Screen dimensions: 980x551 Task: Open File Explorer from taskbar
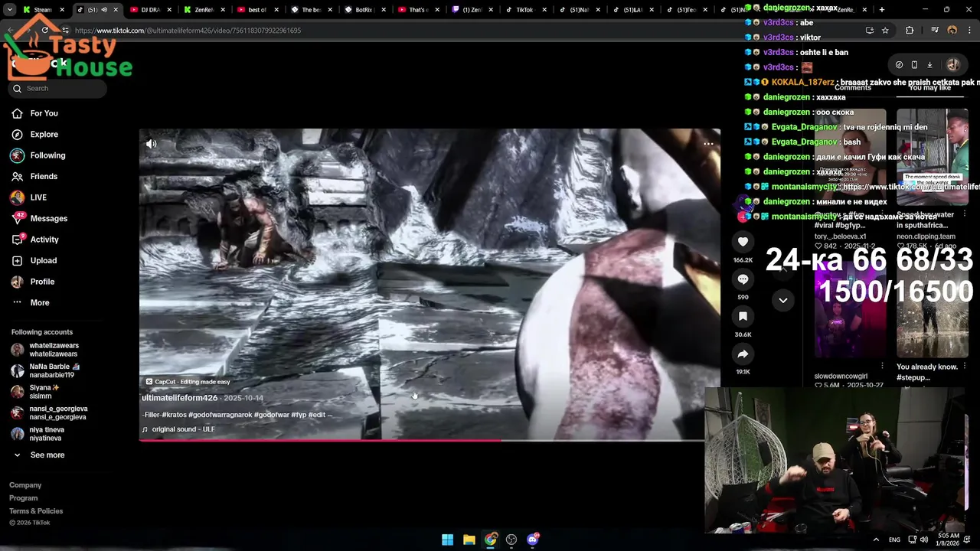point(469,540)
